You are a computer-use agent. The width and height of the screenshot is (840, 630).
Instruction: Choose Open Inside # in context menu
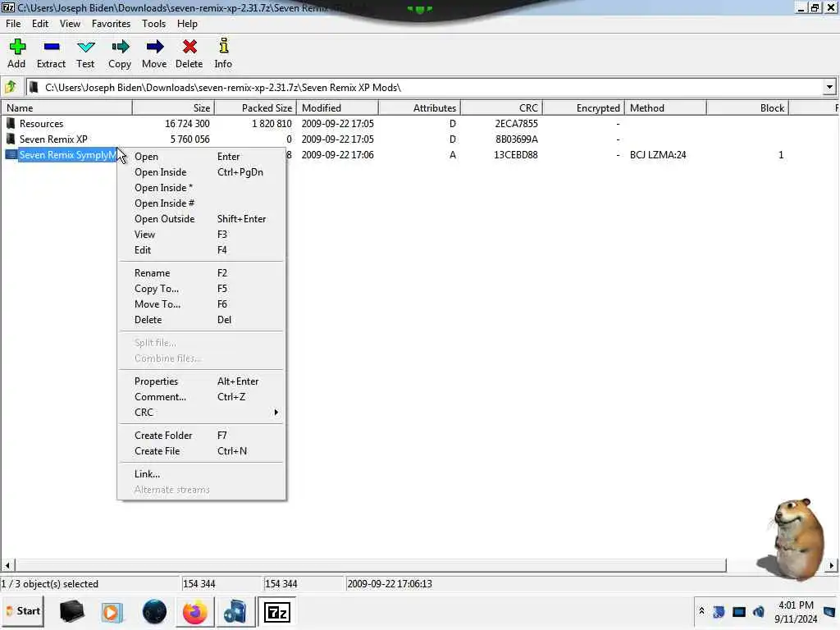(202, 203)
